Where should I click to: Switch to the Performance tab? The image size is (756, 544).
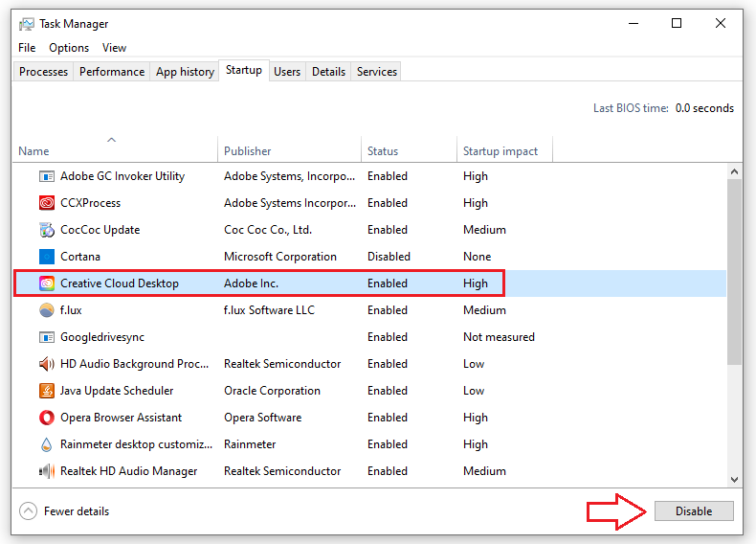[x=112, y=72]
